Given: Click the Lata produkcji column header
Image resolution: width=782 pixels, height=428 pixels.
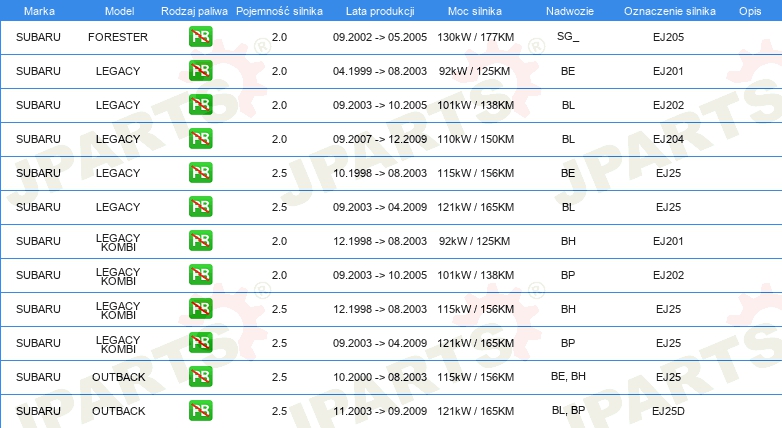Looking at the screenshot, I should 380,11.
